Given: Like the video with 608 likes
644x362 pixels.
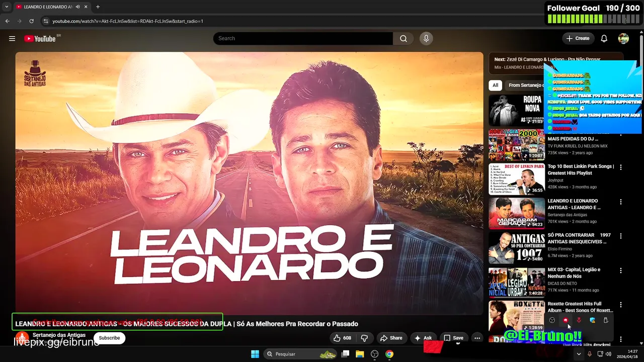Looking at the screenshot, I should click(342, 338).
